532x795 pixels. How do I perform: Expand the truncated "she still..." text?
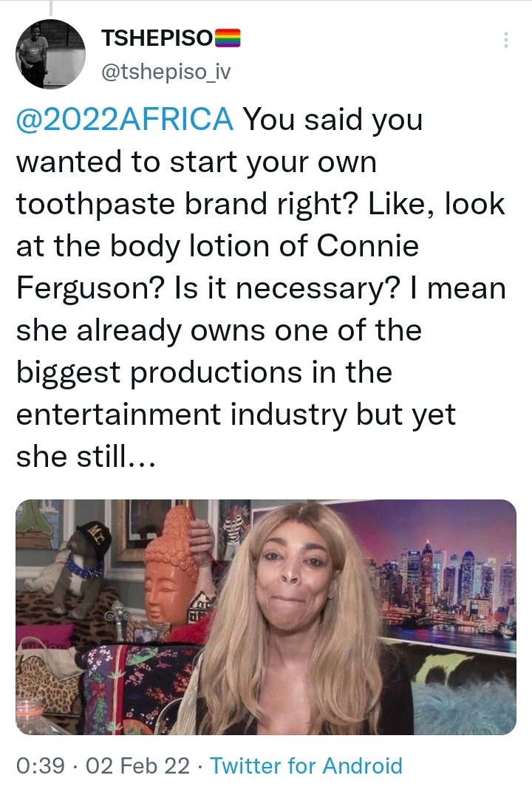86,457
